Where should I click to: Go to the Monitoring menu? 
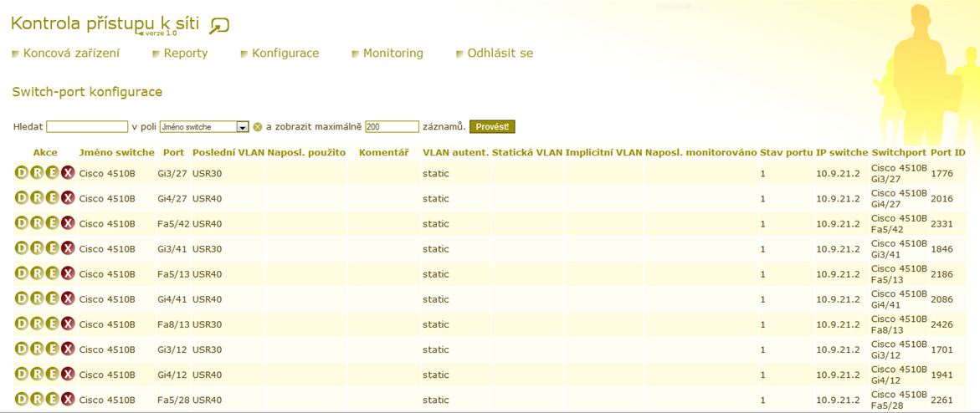(x=393, y=54)
